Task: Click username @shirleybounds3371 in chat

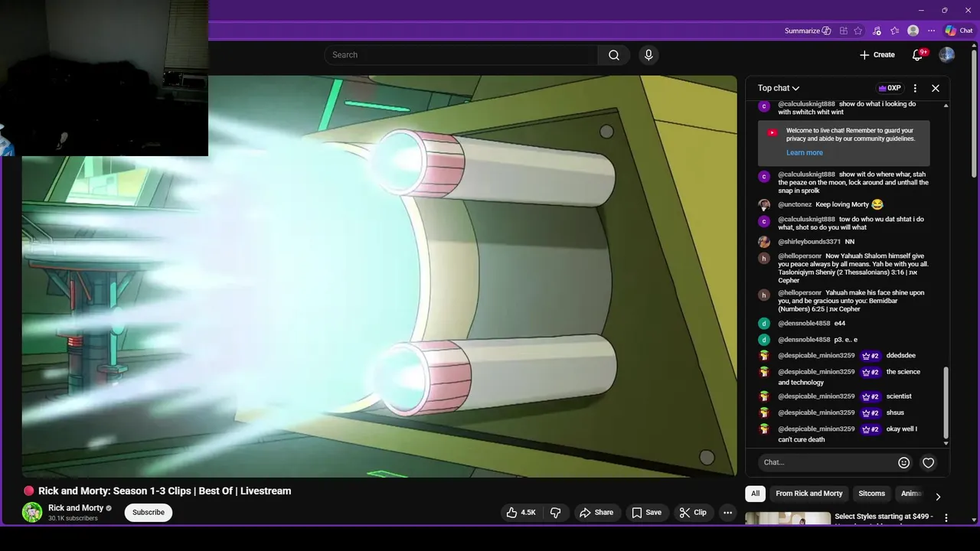Action: point(809,242)
